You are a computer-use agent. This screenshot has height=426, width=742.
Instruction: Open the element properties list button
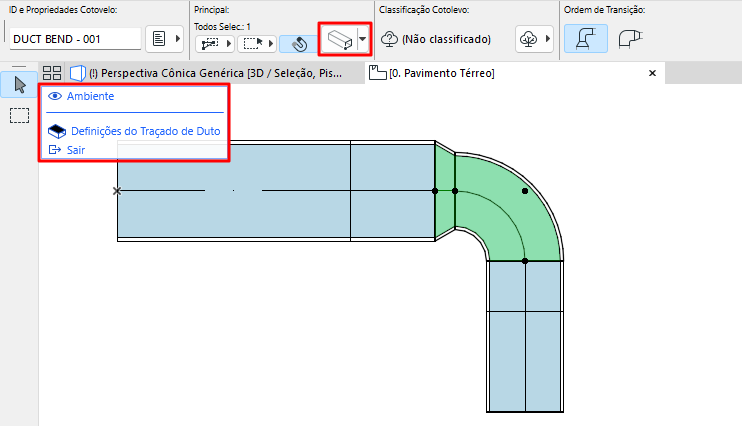(159, 39)
